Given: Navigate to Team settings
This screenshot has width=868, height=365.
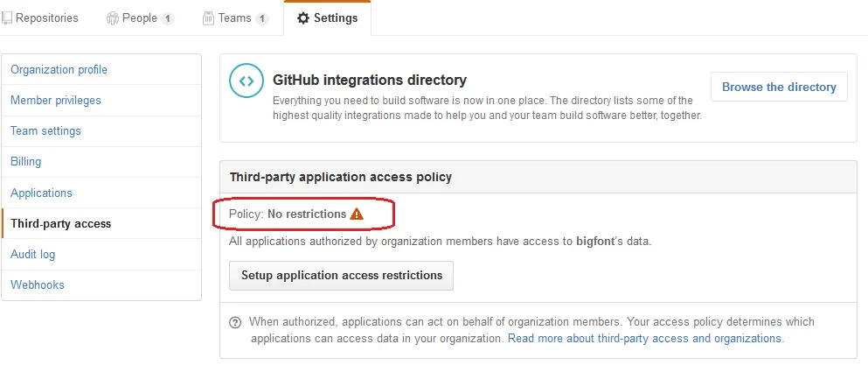Looking at the screenshot, I should 45,130.
